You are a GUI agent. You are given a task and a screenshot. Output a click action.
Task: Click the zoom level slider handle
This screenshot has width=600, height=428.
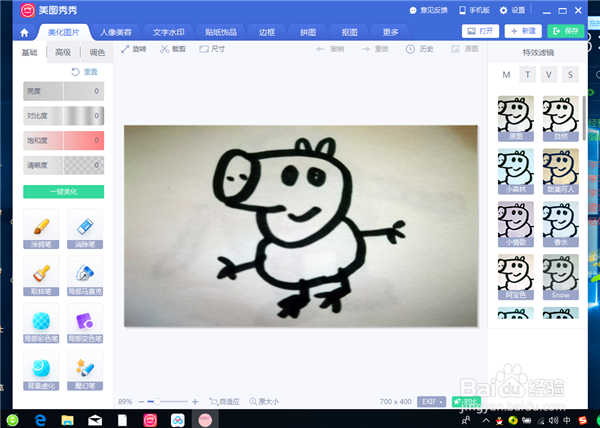pos(157,402)
